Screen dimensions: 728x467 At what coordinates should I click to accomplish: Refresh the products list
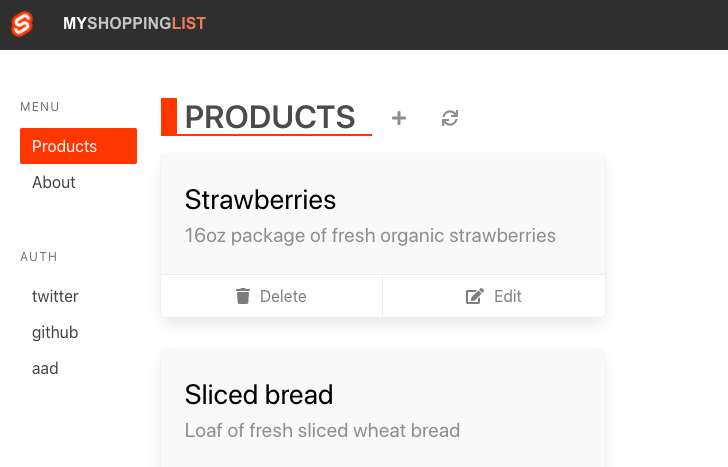pyautogui.click(x=450, y=118)
